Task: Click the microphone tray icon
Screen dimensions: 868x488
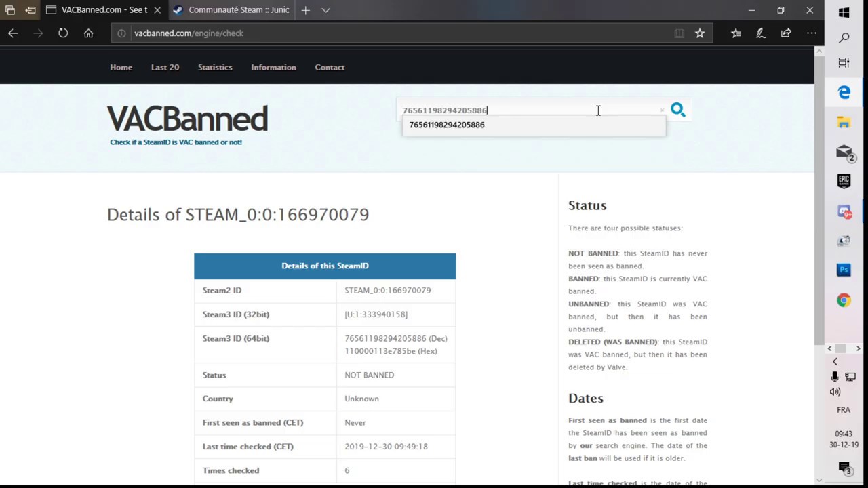Action: pyautogui.click(x=835, y=377)
